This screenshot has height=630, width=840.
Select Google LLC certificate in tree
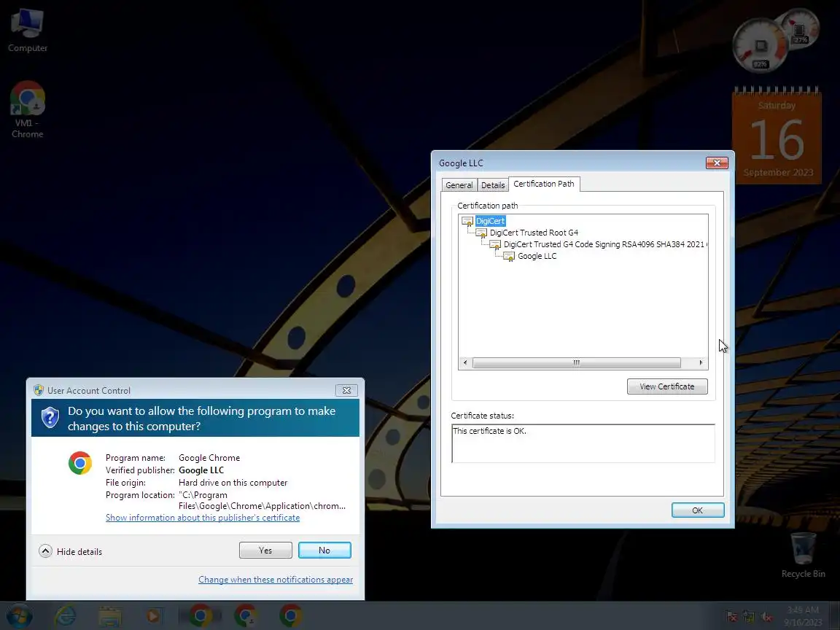point(537,256)
